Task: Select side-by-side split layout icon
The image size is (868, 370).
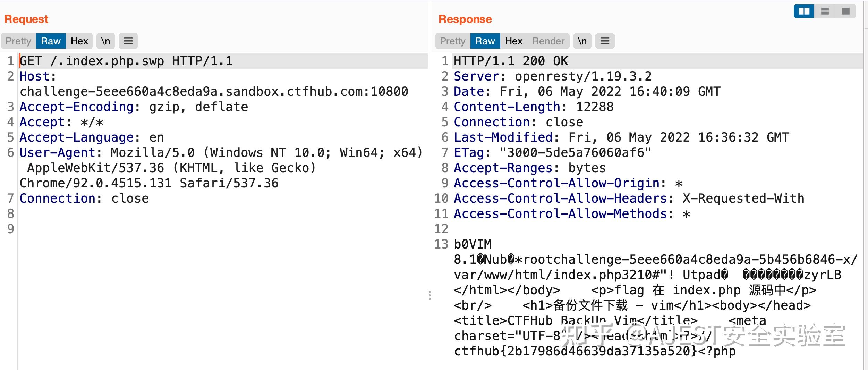Action: [x=804, y=11]
